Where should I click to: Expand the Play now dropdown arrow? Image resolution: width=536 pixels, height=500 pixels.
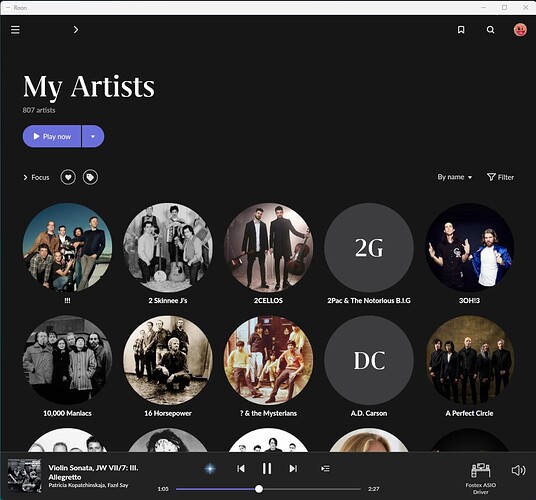[93, 136]
